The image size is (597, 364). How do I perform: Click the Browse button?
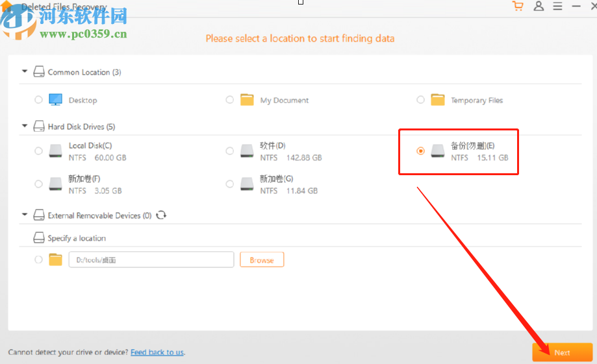tap(262, 260)
